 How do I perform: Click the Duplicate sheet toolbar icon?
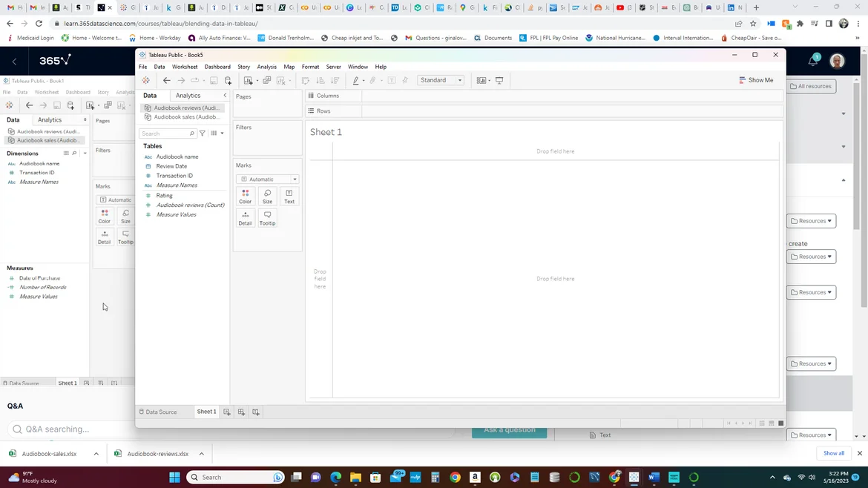click(x=267, y=81)
